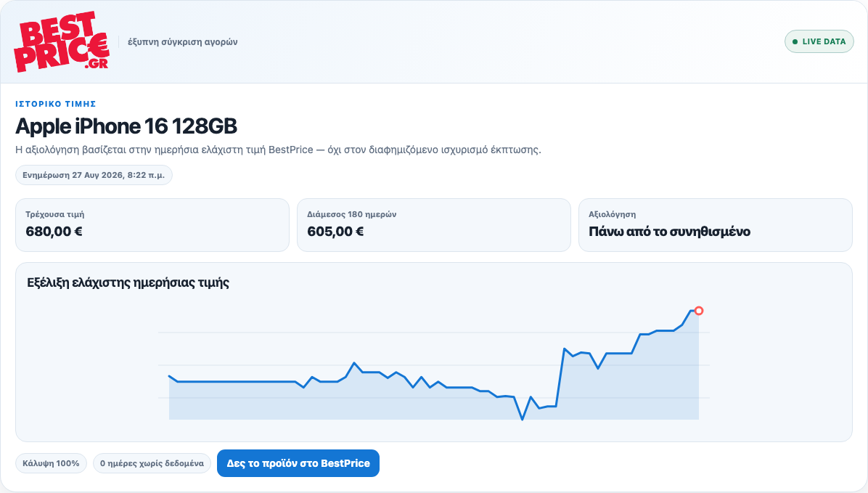The width and height of the screenshot is (868, 493).
Task: Open the product on BestPrice button
Action: [298, 463]
